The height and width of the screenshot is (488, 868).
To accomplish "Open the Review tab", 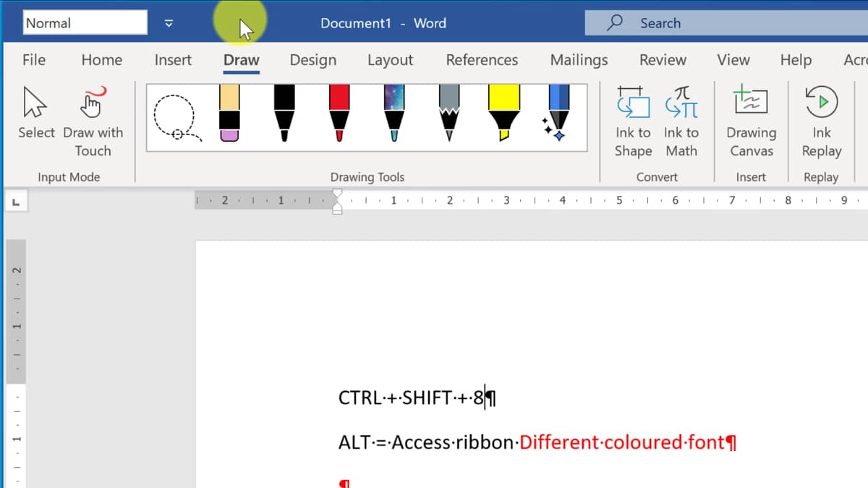I will [x=663, y=60].
